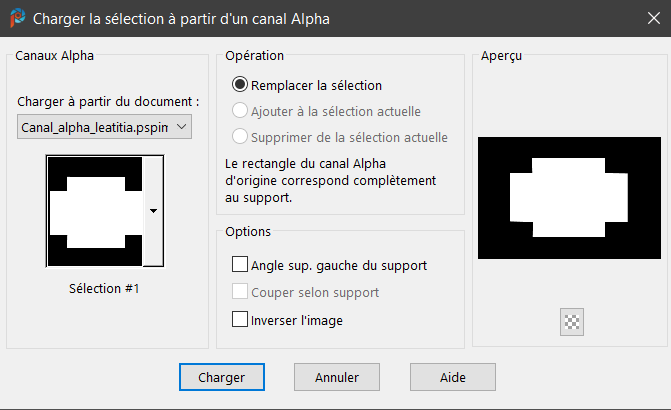Choose the Remplacer la sélection option
This screenshot has width=671, height=410.
tap(240, 86)
